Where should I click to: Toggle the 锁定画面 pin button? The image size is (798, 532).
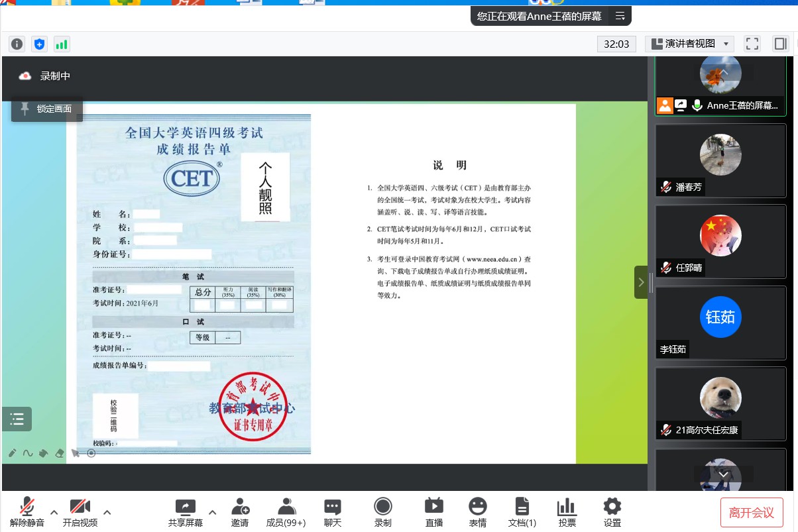pos(46,109)
